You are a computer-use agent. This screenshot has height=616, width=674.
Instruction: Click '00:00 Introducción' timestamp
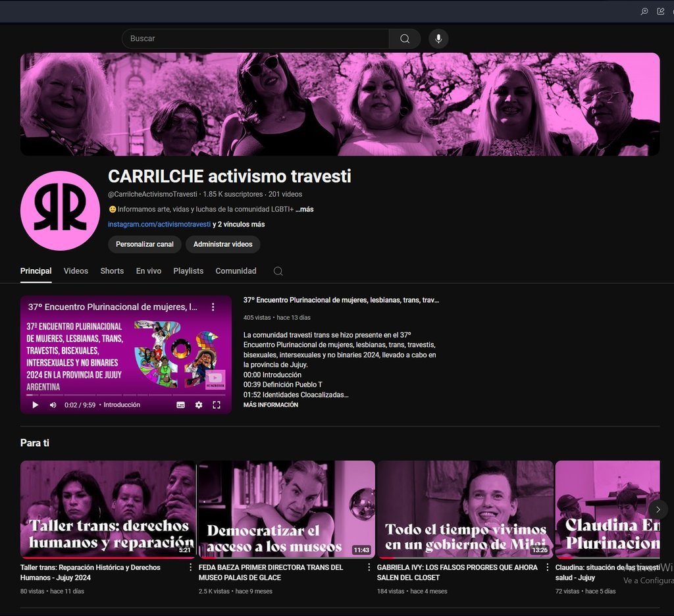click(272, 375)
